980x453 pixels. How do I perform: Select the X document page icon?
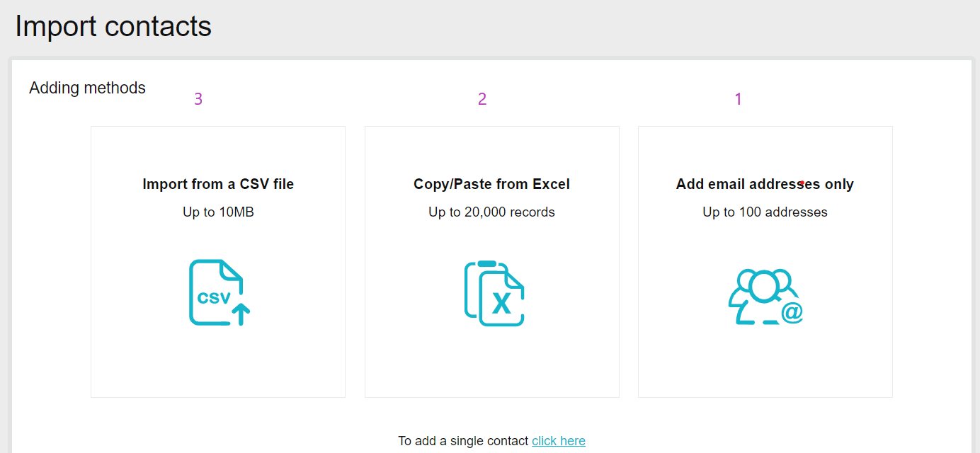click(x=503, y=297)
